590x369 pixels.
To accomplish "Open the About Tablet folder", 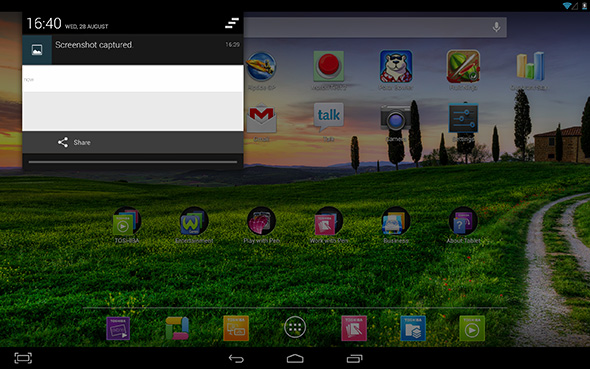I will pos(463,222).
